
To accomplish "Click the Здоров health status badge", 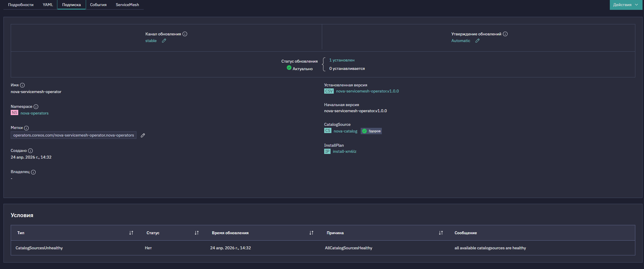I will coord(371,131).
